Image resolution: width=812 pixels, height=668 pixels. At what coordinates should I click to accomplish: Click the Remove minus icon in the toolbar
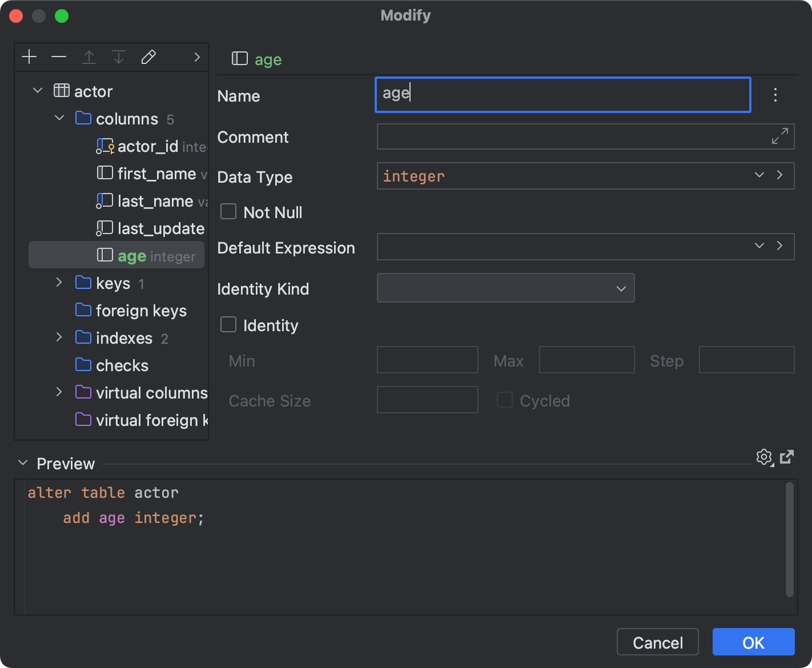[59, 57]
